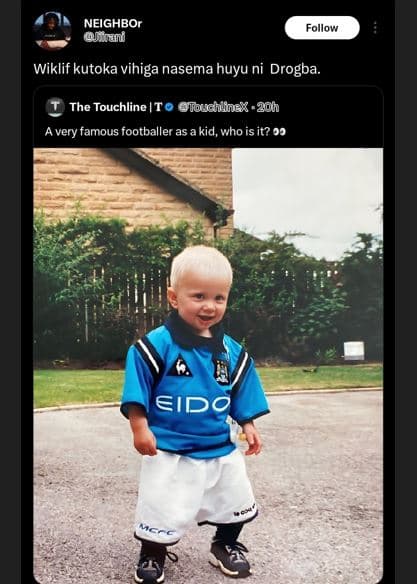Open The Touchline display name
This screenshot has height=584, width=417.
coord(108,107)
